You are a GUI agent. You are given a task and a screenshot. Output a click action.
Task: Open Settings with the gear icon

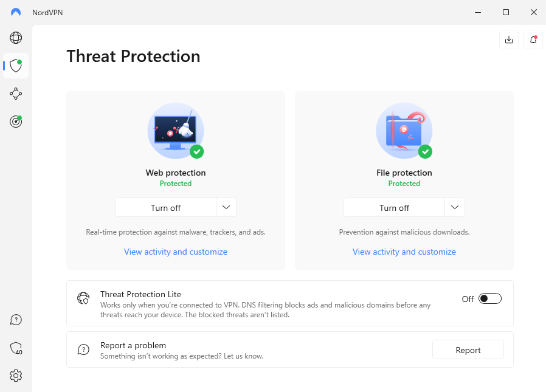pyautogui.click(x=16, y=375)
